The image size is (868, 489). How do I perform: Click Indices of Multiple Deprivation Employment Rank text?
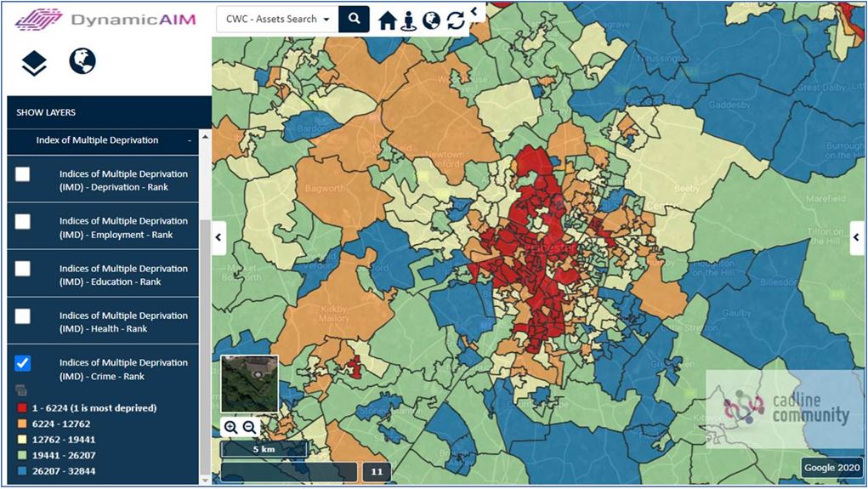tap(123, 228)
